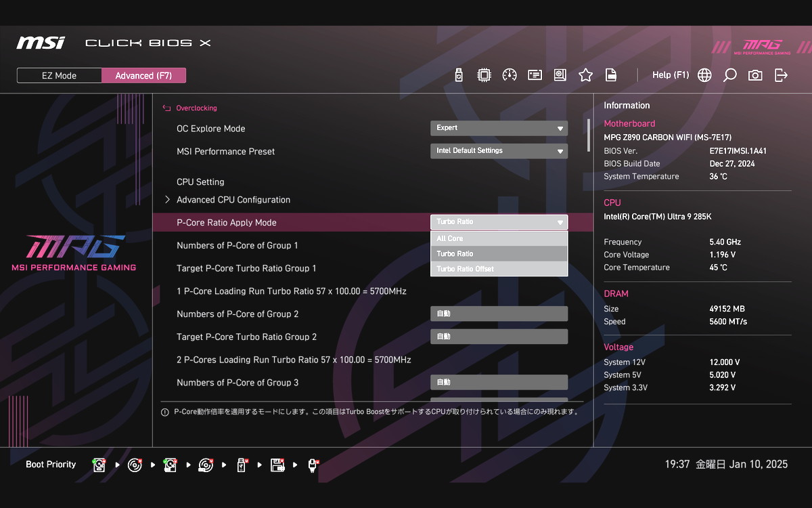Click the System 5V reading 5.020 V
The image size is (812, 508).
[x=723, y=375]
